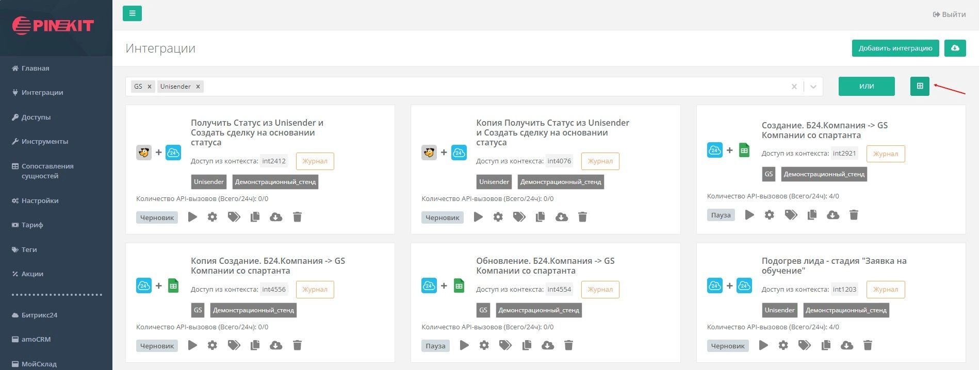Run the int2412 integration with play icon
The height and width of the screenshot is (370, 980).
[x=192, y=217]
